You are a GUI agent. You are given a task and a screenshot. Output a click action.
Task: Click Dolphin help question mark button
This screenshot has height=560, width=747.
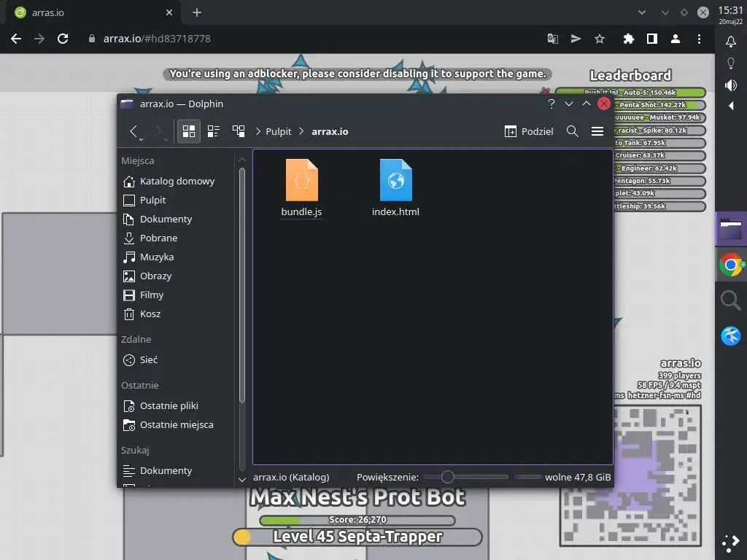coord(551,104)
